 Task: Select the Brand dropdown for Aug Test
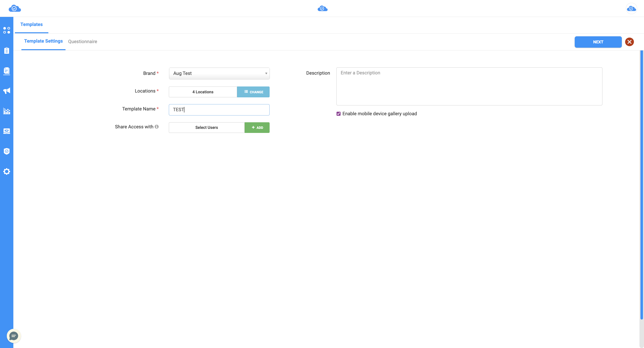point(219,73)
